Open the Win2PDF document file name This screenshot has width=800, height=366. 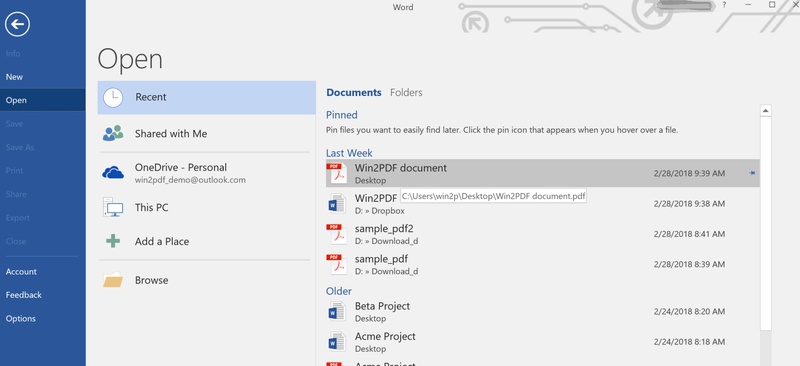(401, 167)
